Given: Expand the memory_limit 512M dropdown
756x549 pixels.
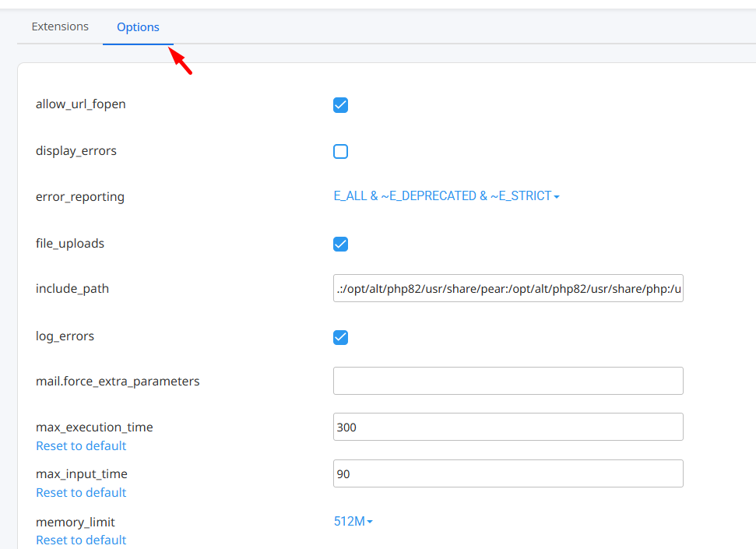Looking at the screenshot, I should (353, 522).
